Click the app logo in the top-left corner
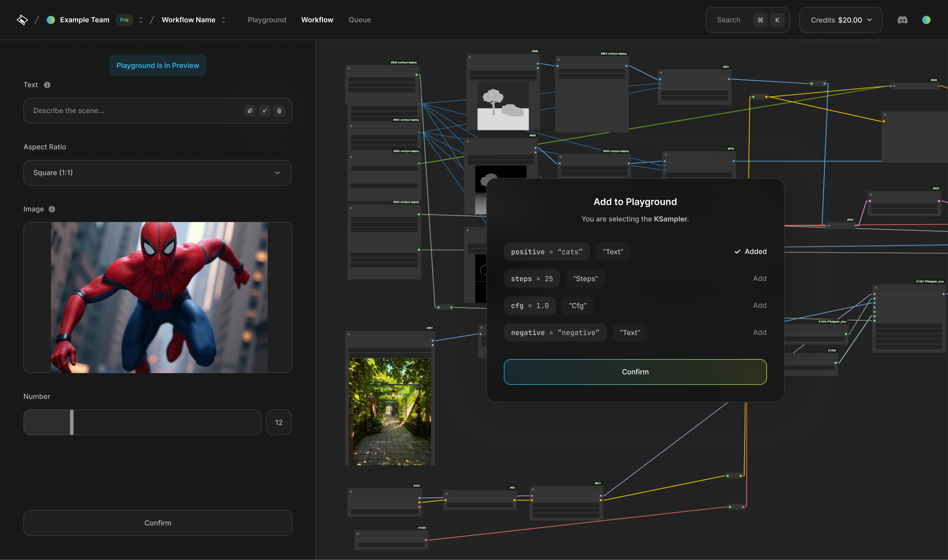948x560 pixels. 22,20
